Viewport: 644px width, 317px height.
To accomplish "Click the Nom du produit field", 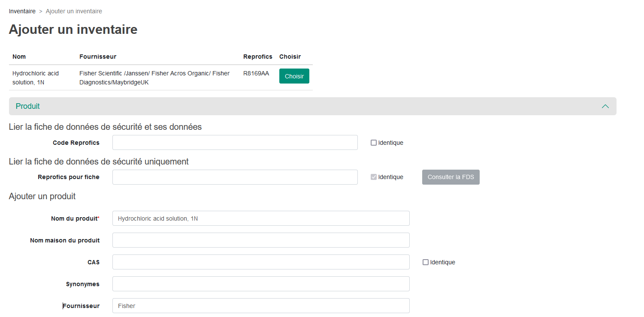I will 261,218.
